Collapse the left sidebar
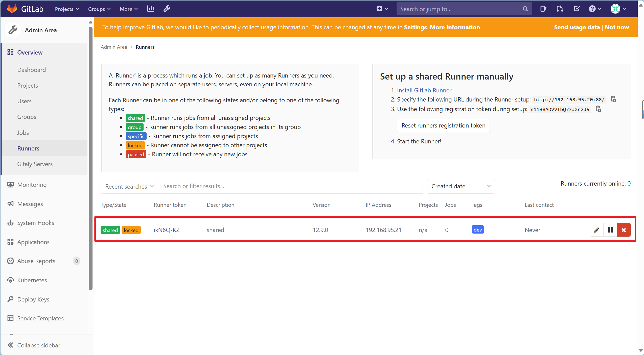Screen dimensions: 644x355 coord(38,345)
